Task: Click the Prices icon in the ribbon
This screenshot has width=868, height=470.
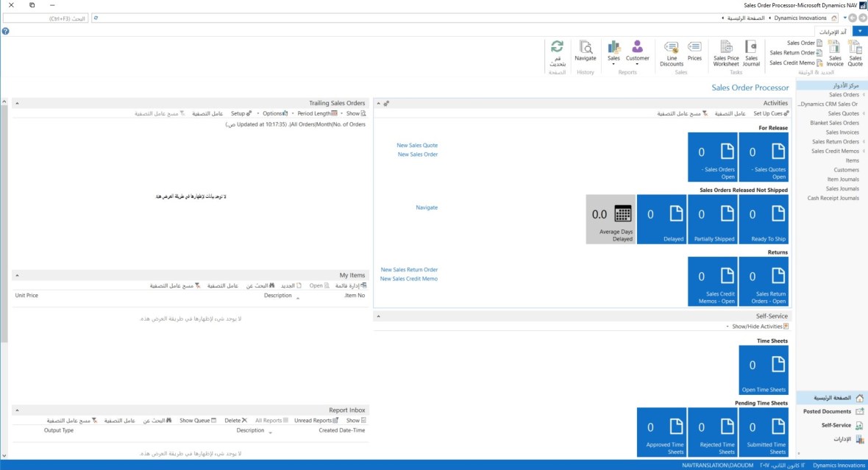Action: pos(694,51)
